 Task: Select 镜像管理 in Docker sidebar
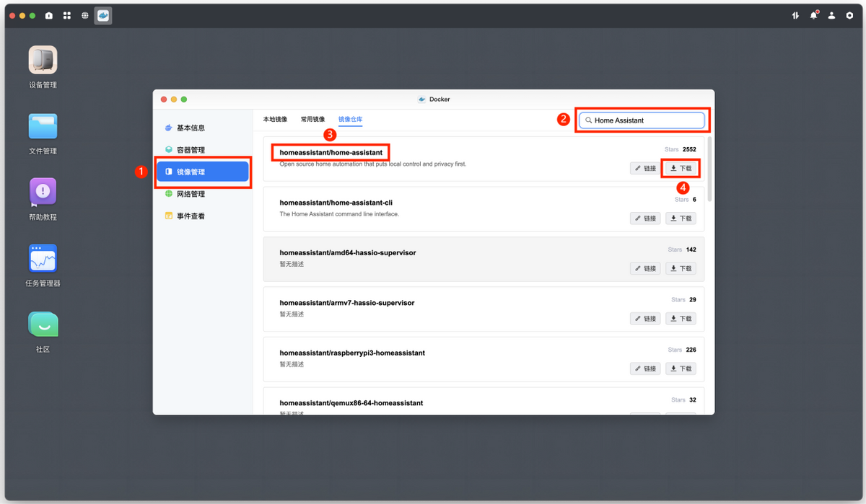pyautogui.click(x=203, y=172)
